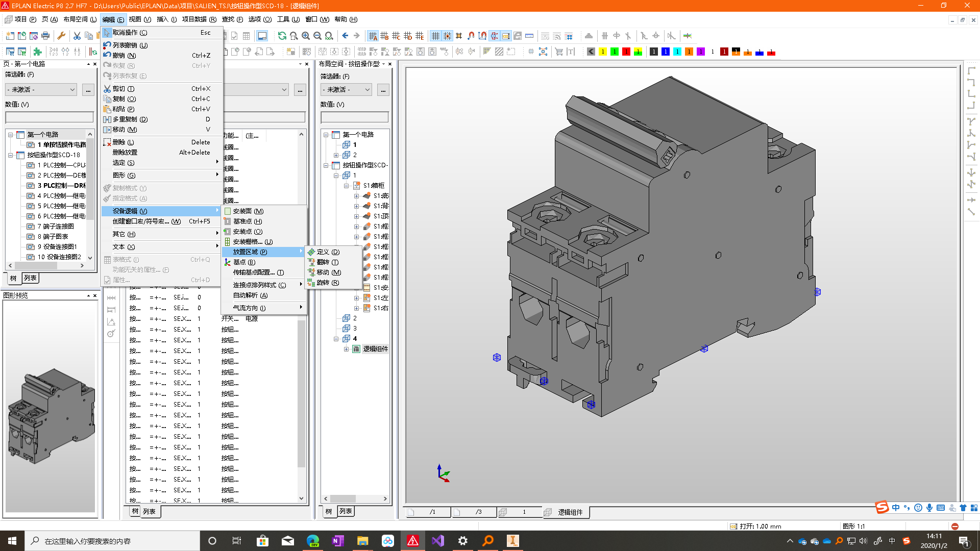Collapse the S1箱柜 tree node
980x551 pixels.
346,186
